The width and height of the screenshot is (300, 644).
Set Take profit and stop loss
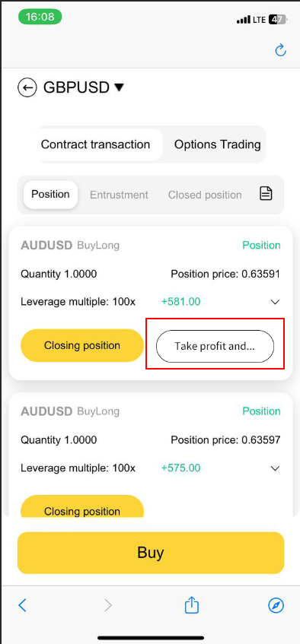coord(215,346)
